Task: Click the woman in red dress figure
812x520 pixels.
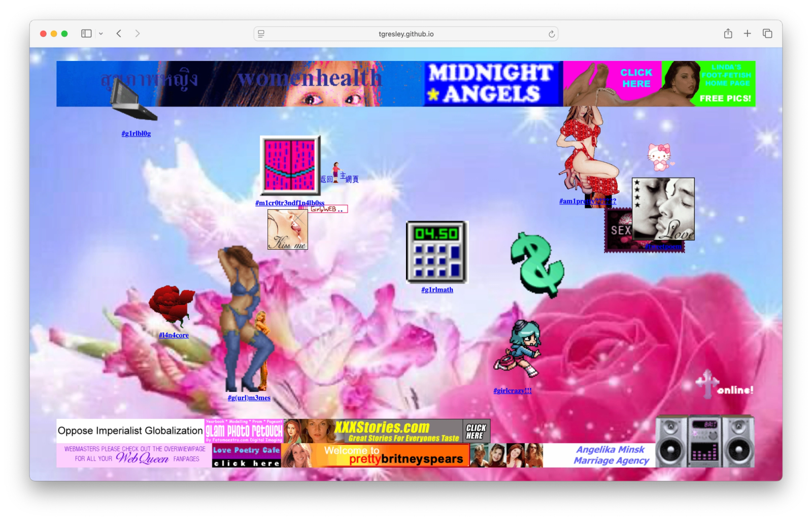Action: (588, 150)
